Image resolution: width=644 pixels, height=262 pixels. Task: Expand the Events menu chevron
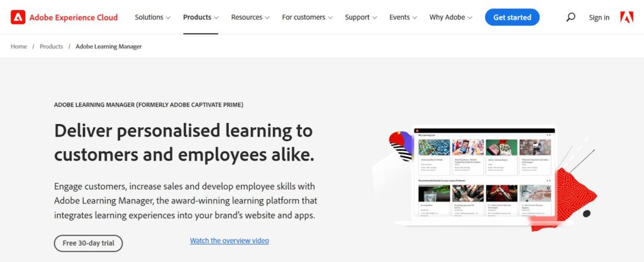(x=414, y=18)
